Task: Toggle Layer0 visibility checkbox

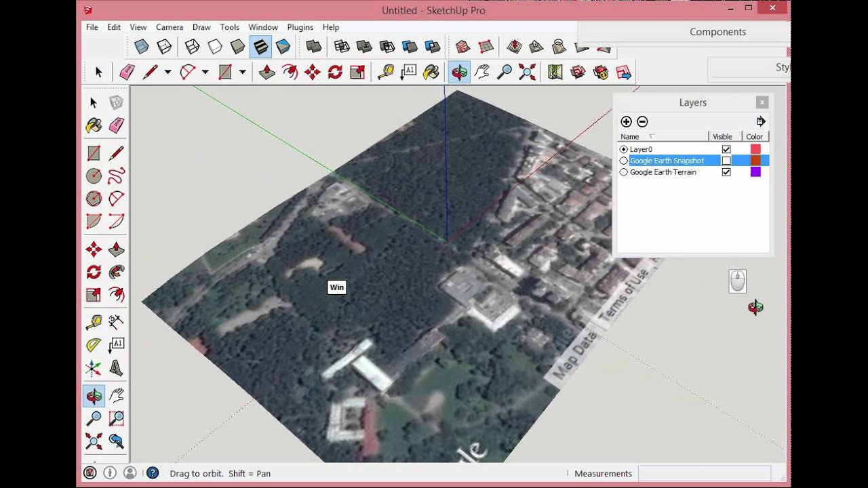Action: click(726, 149)
